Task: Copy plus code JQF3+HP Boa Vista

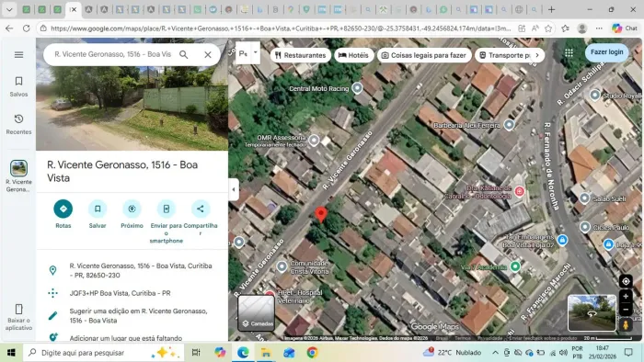Action: coord(132,293)
